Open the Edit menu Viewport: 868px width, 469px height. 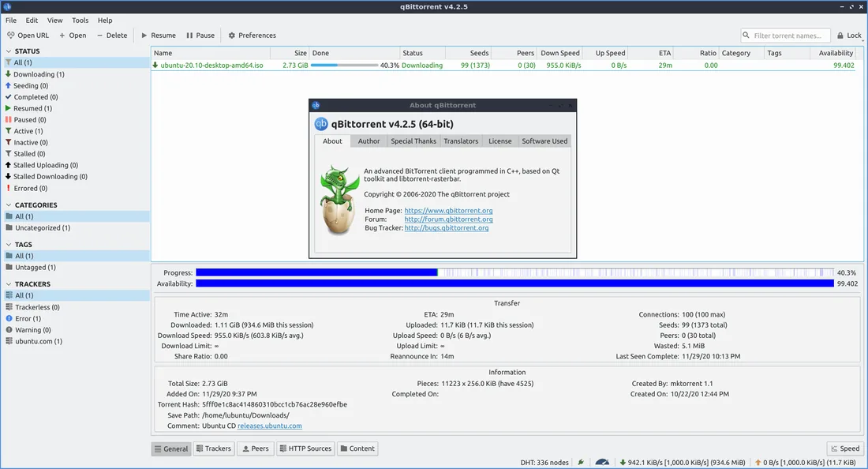(32, 21)
